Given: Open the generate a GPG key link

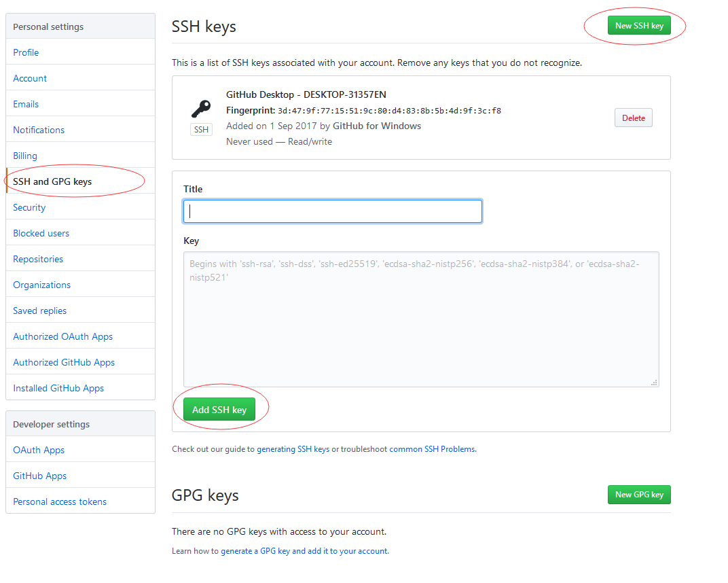Looking at the screenshot, I should pyautogui.click(x=304, y=551).
